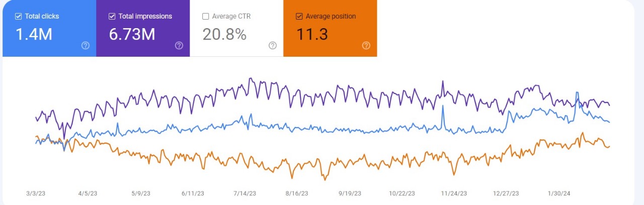Click the highest blue clicks spike after 1/30/24
Viewport: 644px width, 205px height.
pyautogui.click(x=577, y=93)
